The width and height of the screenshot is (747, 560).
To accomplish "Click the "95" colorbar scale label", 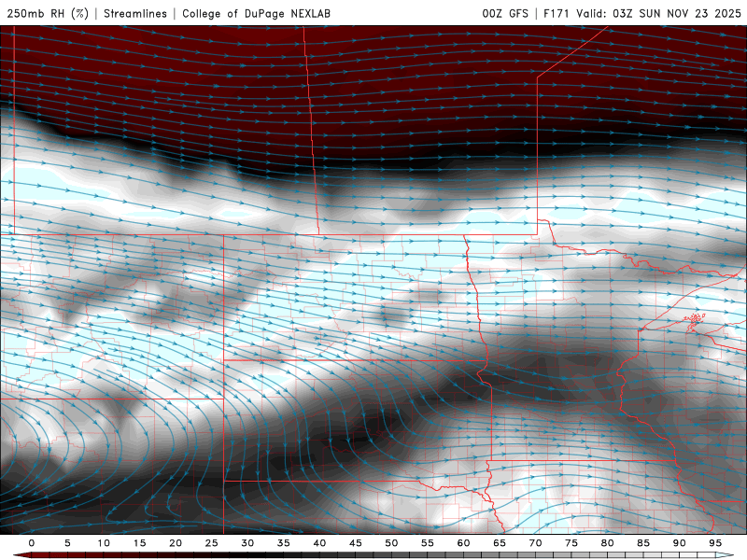I will tap(715, 543).
